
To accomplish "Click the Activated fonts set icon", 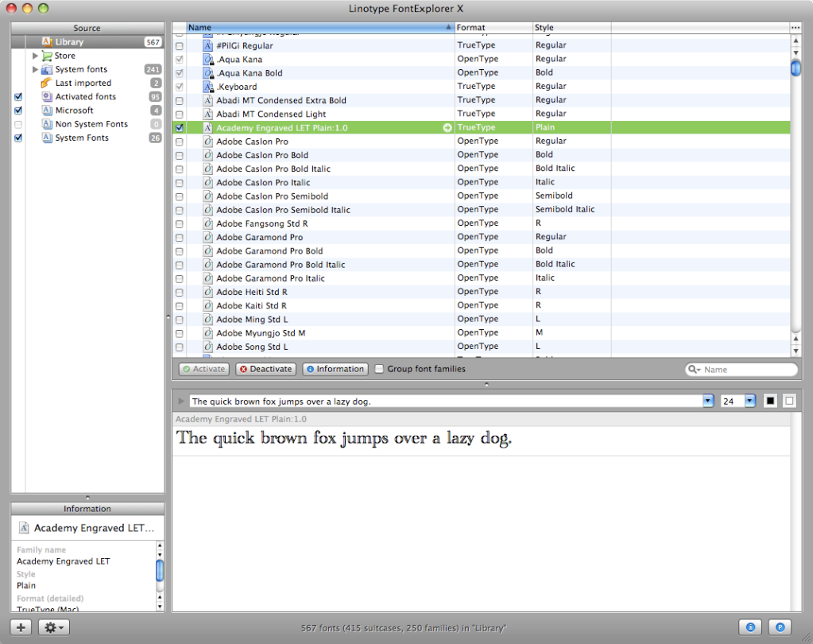I will (x=47, y=96).
